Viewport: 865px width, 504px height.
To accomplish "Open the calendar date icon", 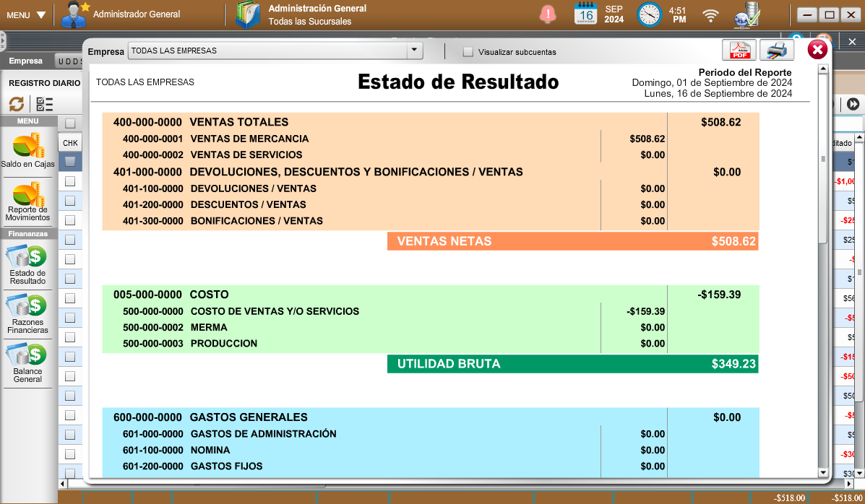I will (x=585, y=14).
